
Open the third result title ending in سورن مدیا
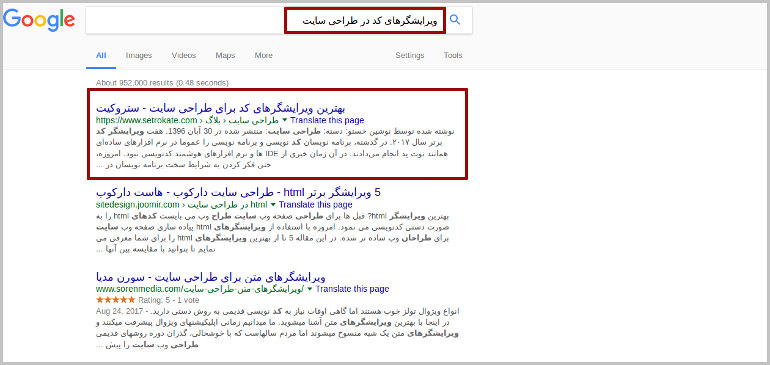(211, 277)
